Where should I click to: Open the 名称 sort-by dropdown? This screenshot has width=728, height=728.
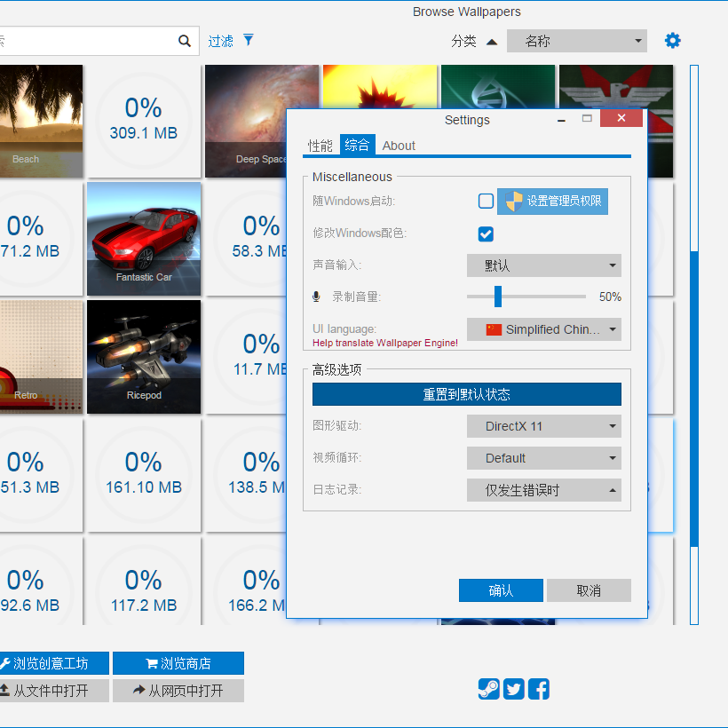[576, 41]
